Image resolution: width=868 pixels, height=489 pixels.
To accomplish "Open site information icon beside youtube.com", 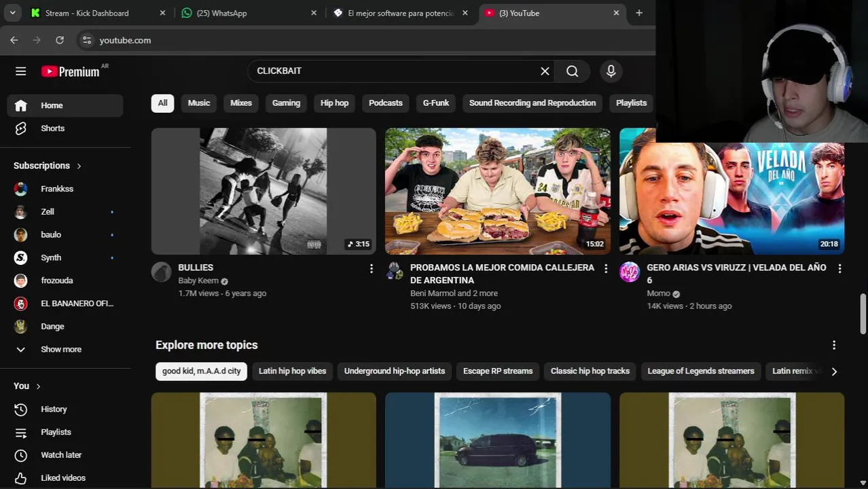I will point(86,40).
